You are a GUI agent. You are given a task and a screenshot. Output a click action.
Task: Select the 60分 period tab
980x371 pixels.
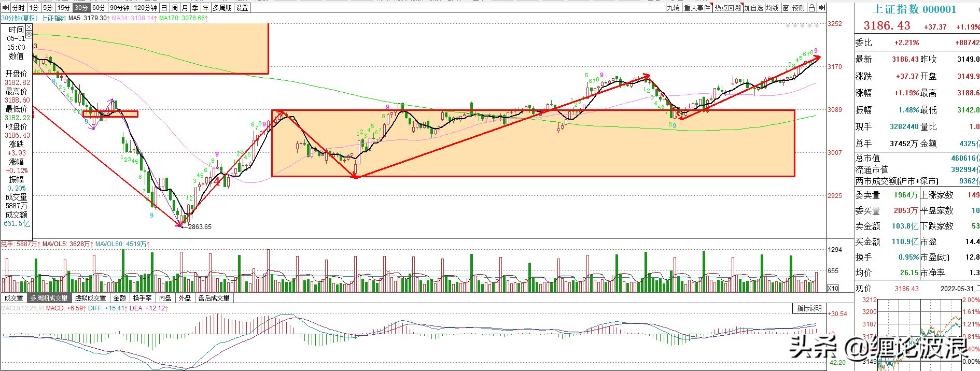pos(99,8)
